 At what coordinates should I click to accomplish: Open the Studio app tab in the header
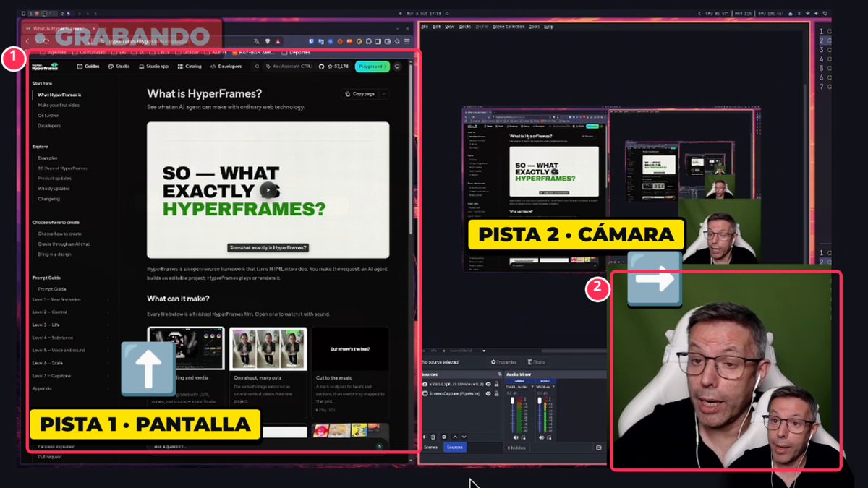153,67
